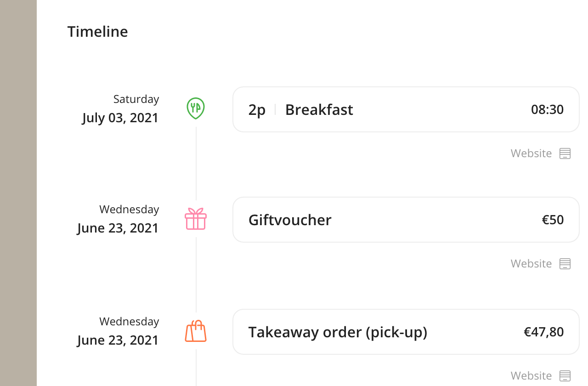Click the Website label below Takeaway order
The image size is (588, 386).
click(x=531, y=375)
